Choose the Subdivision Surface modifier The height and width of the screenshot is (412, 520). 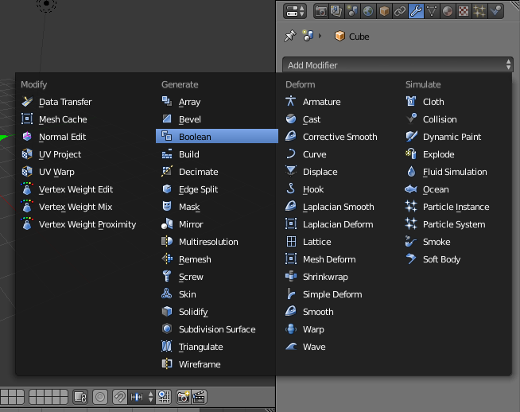point(217,329)
